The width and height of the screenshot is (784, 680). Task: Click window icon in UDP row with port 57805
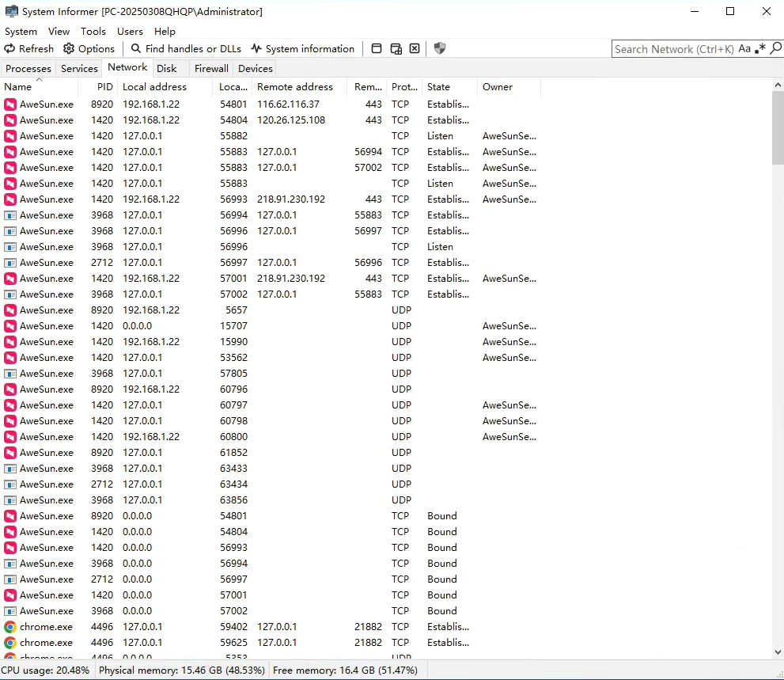pyautogui.click(x=10, y=374)
